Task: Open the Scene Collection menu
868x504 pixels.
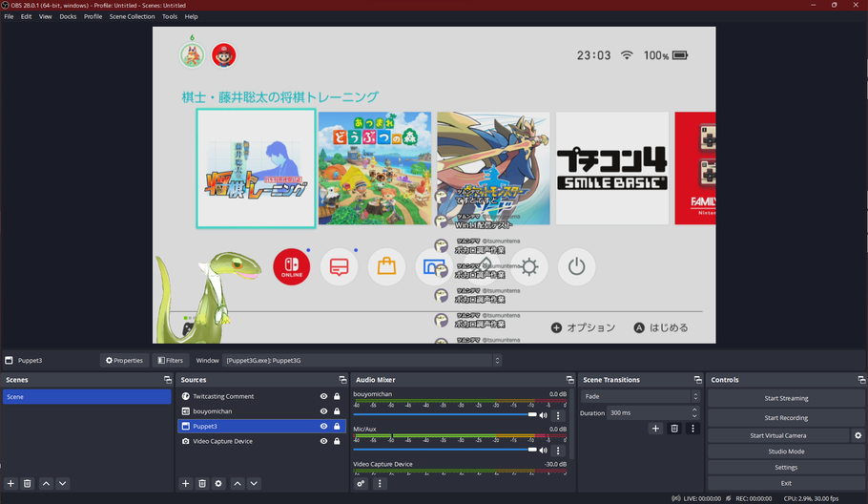Action: point(132,16)
